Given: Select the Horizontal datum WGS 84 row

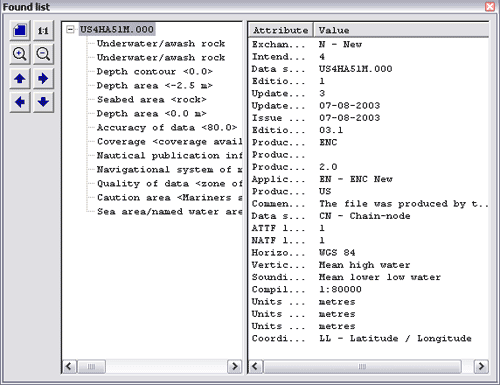Looking at the screenshot, I should 369,253.
